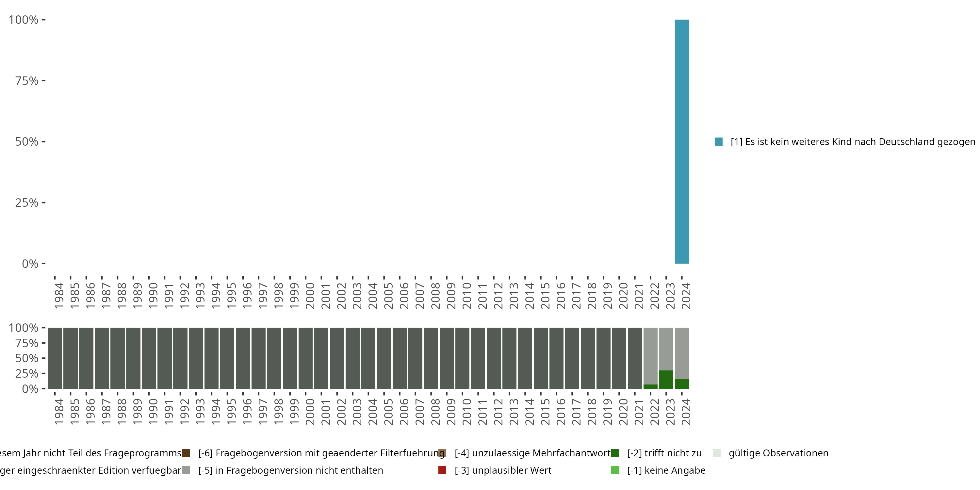Click the teal 2024 bar in the main chart

(x=681, y=141)
